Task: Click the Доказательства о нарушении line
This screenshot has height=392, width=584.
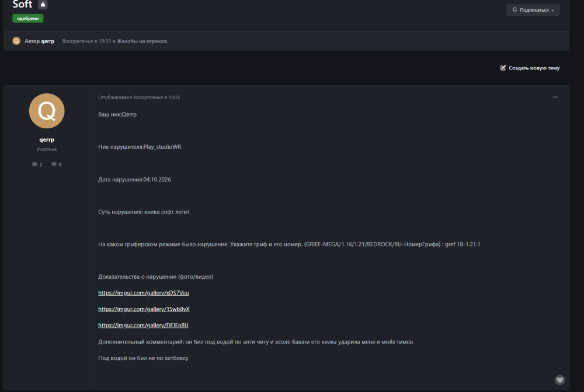Action: 156,276
